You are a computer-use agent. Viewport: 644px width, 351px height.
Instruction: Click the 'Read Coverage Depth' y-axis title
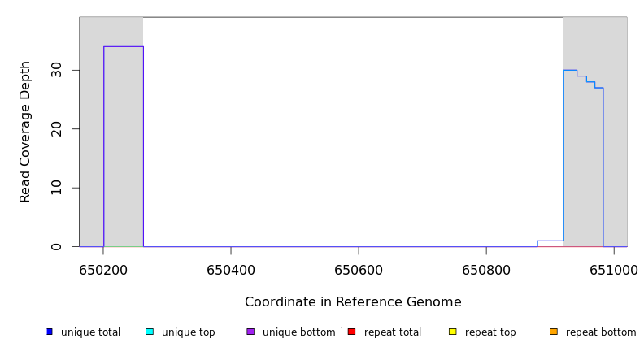click(26, 132)
